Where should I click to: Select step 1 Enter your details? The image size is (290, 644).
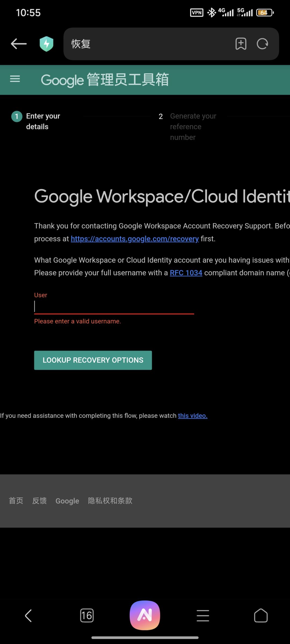(x=36, y=121)
